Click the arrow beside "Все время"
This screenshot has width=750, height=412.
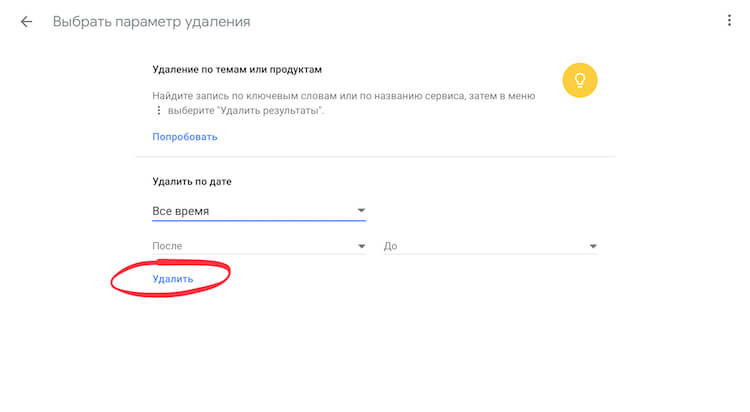(361, 211)
